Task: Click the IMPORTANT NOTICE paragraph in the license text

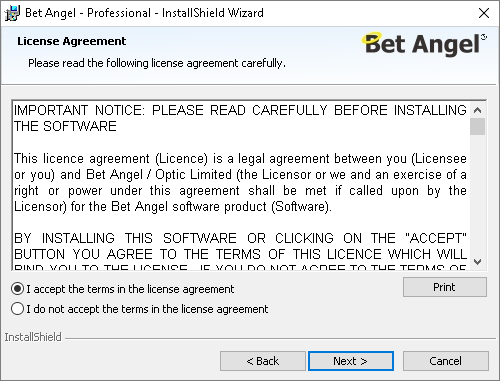Action: (x=240, y=118)
